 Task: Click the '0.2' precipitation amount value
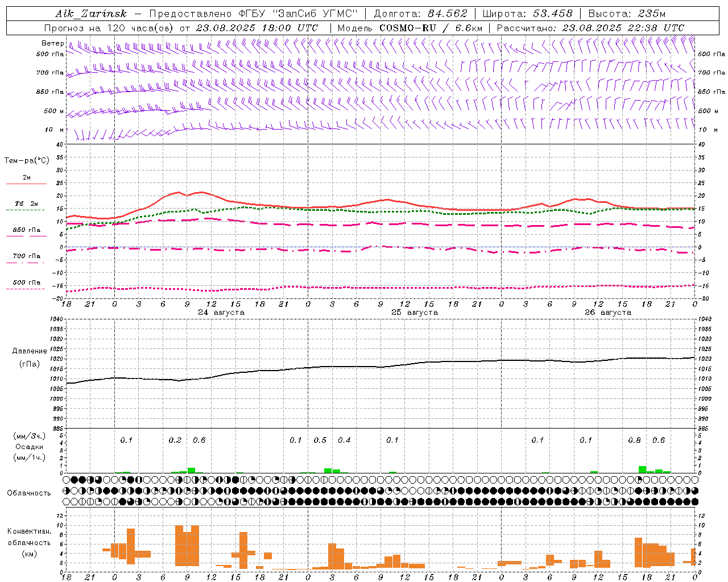pos(175,440)
